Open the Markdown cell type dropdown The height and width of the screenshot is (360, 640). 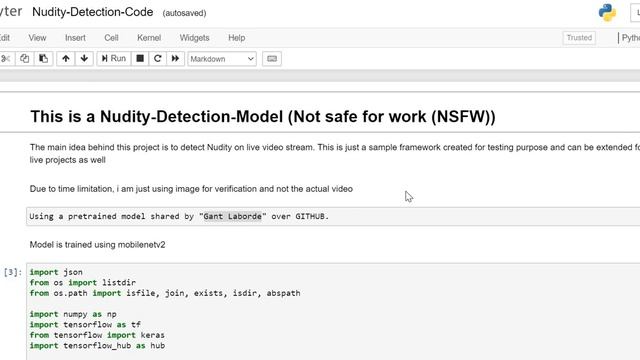[x=222, y=59]
